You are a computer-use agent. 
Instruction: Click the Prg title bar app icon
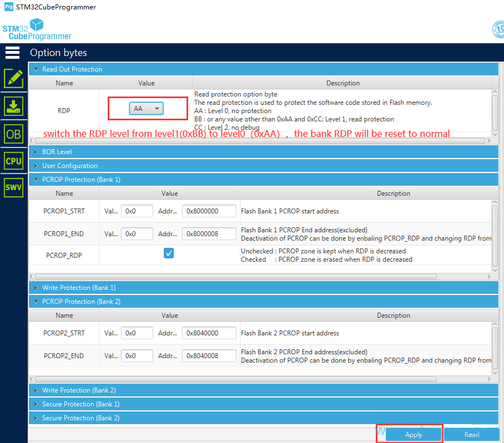pyautogui.click(x=9, y=7)
